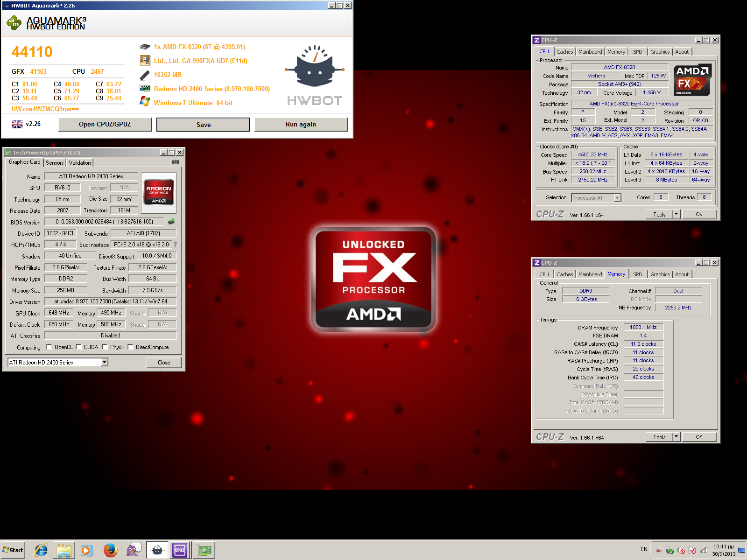Open the ATI Radeon HD 2400 Series dropdown
This screenshot has width=747, height=560.
tap(105, 362)
